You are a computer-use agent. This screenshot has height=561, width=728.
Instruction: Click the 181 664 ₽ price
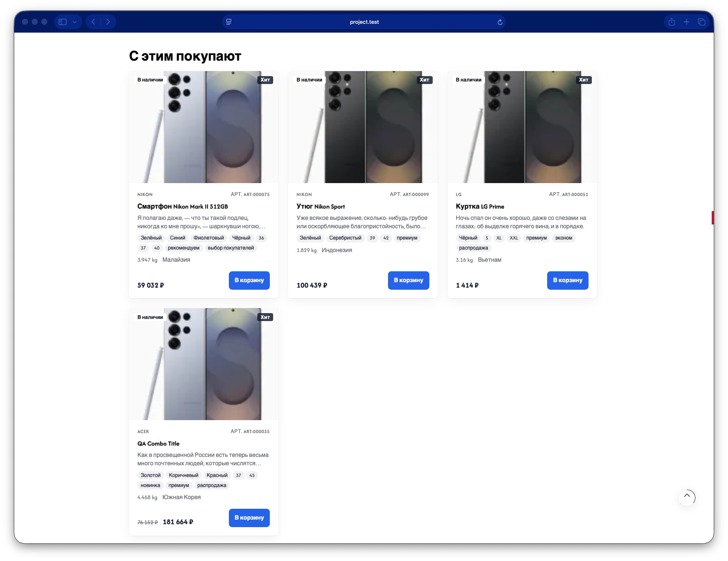tap(178, 522)
